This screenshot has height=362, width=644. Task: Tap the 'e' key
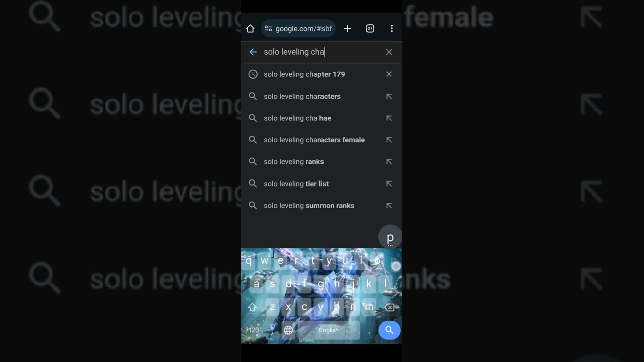281,261
